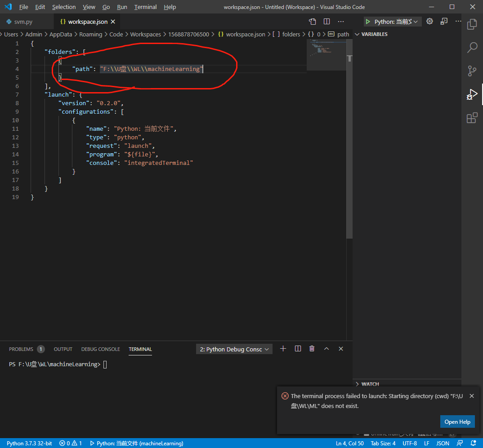Click the Open Help button
Image resolution: width=483 pixels, height=448 pixels.
pyautogui.click(x=457, y=421)
